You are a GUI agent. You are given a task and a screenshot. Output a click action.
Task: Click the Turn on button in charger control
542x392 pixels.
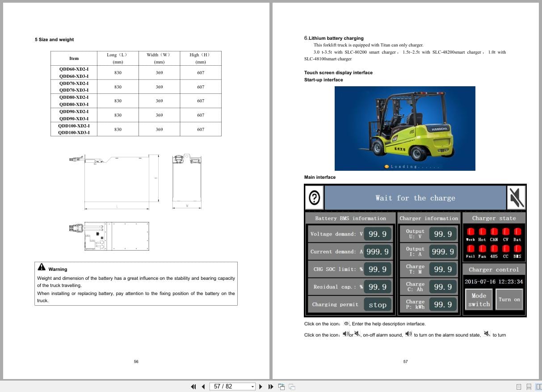(509, 299)
